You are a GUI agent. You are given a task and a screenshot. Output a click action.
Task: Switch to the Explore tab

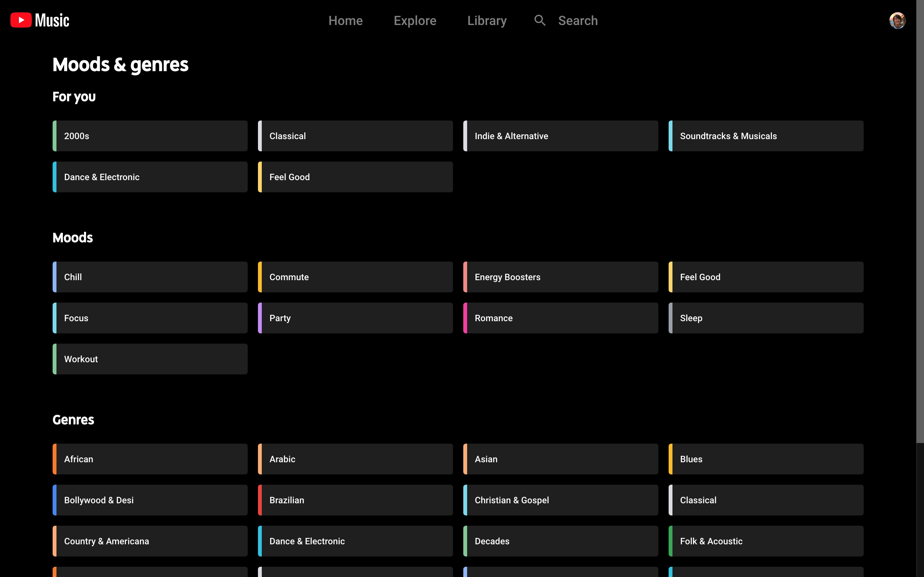pos(415,20)
